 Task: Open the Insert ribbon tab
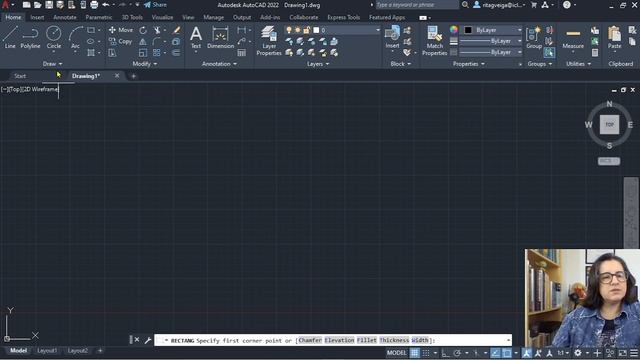click(x=37, y=17)
